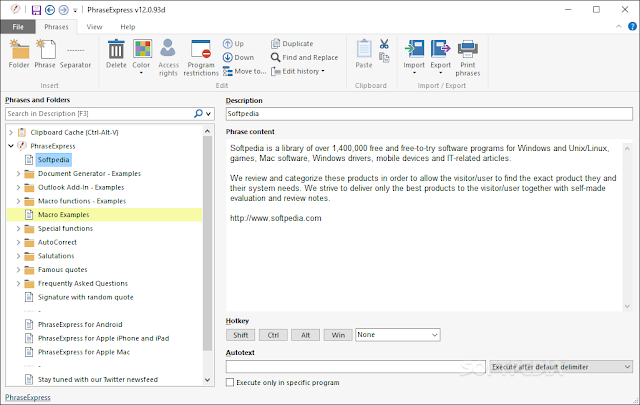Expand the Special functions folder

[18, 229]
